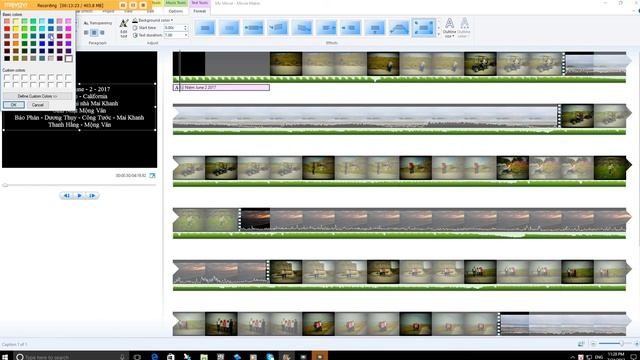The height and width of the screenshot is (360, 640).
Task: Apply the sixth text effect in gallery
Action: click(327, 28)
